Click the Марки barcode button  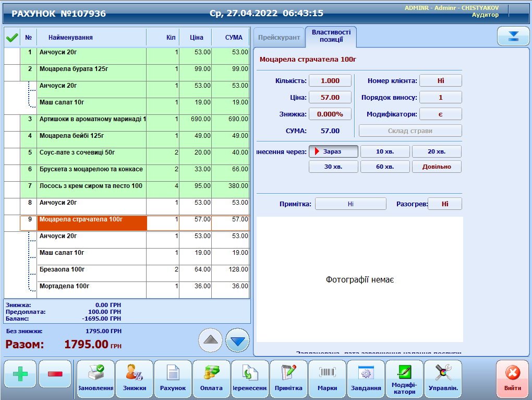tap(327, 379)
